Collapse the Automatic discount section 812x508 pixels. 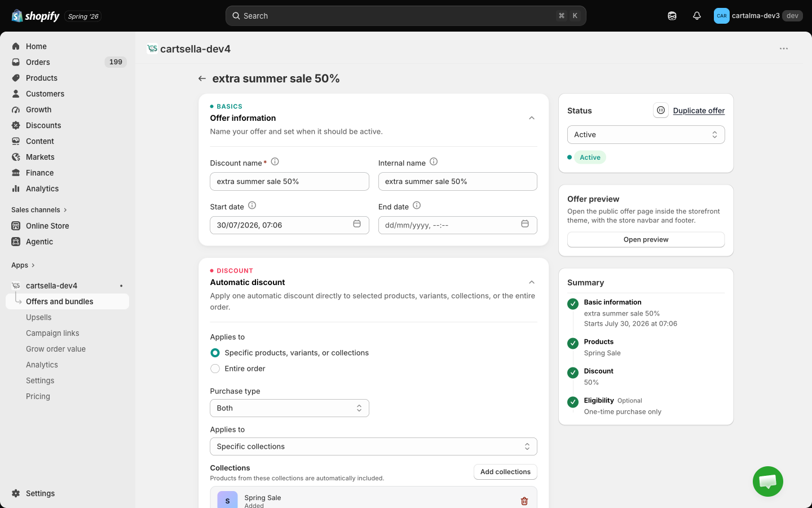coord(532,282)
